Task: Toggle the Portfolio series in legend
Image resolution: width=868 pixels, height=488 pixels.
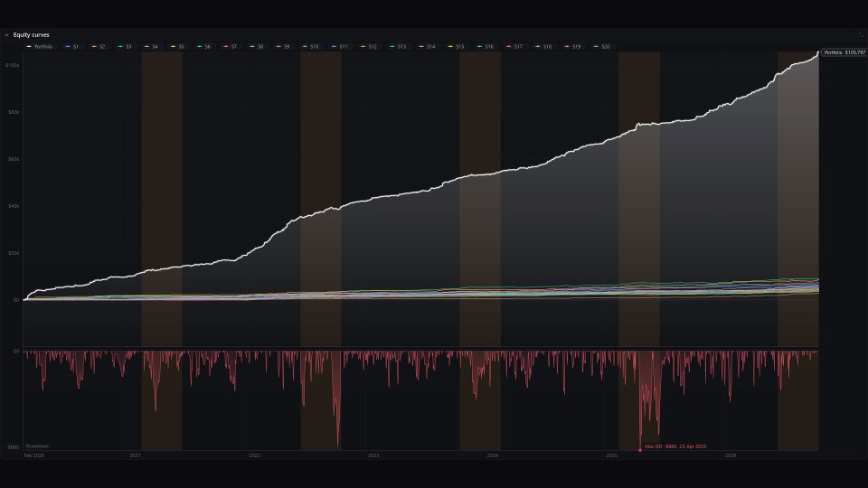Action: pos(39,46)
